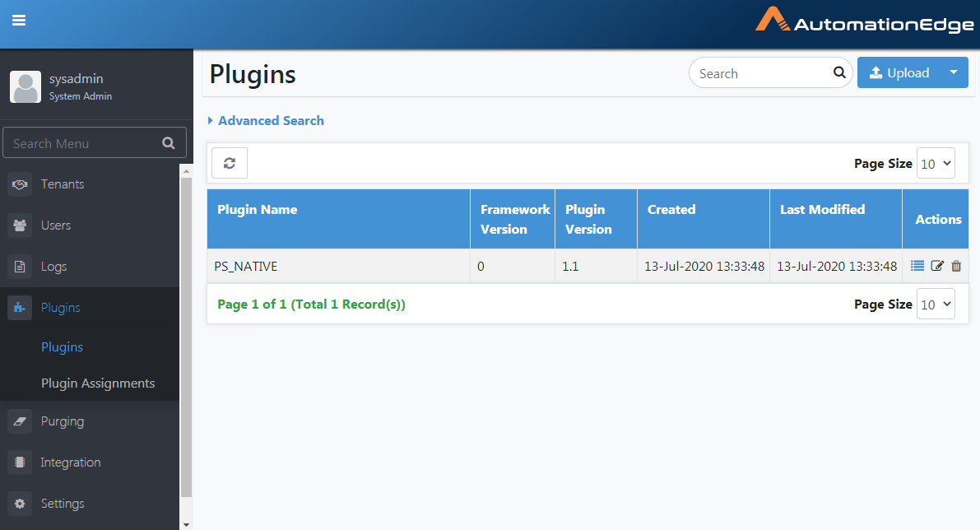The image size is (980, 530).
Task: Click the Actions column header
Action: click(936, 219)
